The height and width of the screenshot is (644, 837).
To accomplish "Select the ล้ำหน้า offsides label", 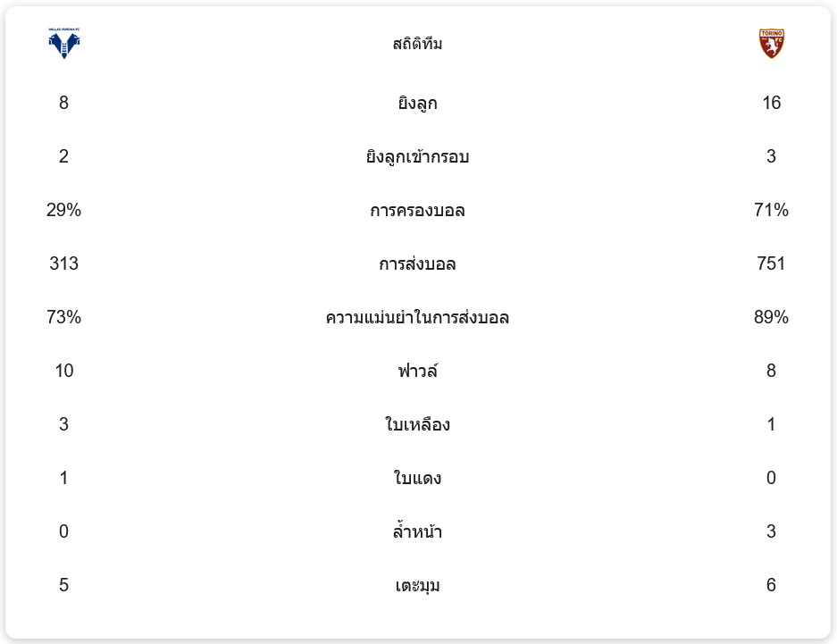I will coord(417,531).
